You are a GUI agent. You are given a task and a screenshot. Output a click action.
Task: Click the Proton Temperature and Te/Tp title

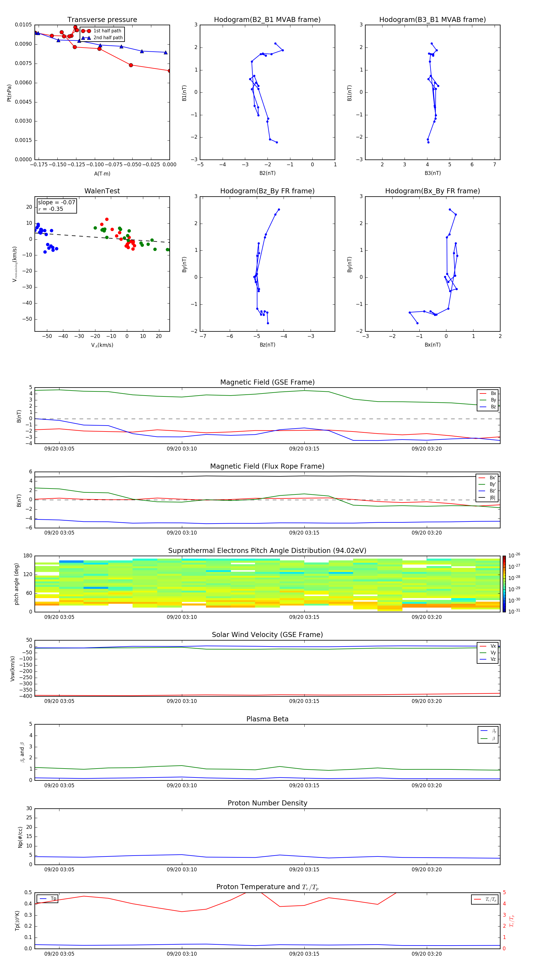pyautogui.click(x=267, y=887)
